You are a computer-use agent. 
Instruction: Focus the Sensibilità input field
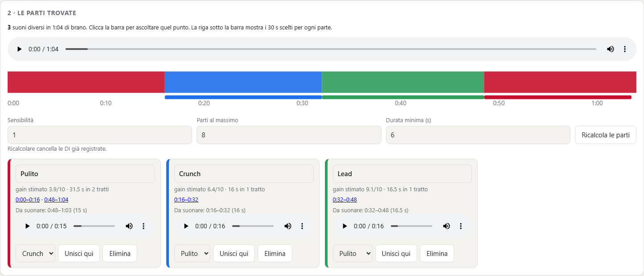(x=100, y=135)
